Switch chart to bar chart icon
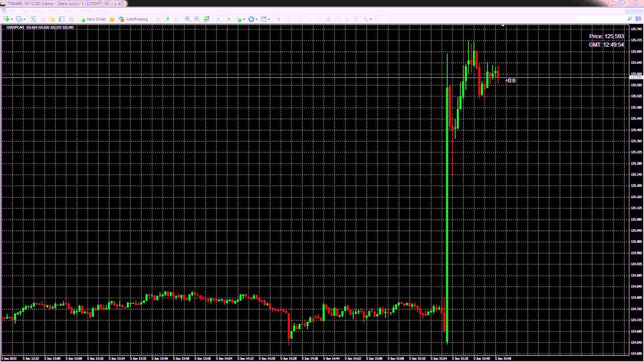Screen dimensions: 644x362 (158, 19)
